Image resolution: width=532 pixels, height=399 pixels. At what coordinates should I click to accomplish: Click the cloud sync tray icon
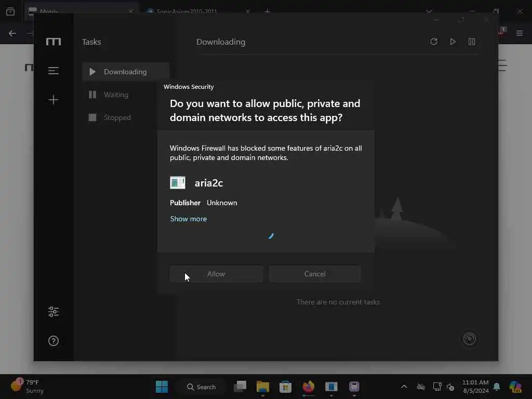pyautogui.click(x=421, y=387)
